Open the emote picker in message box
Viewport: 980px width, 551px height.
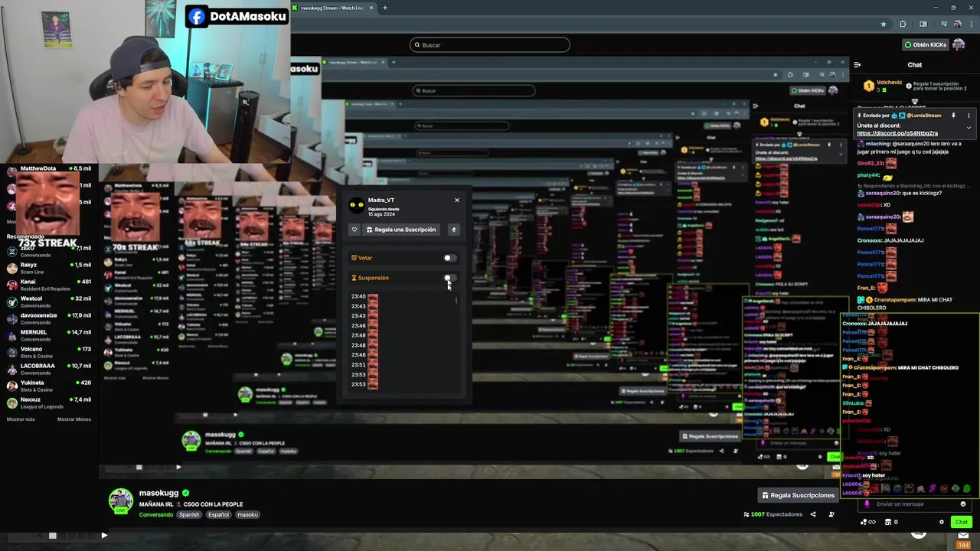click(x=963, y=504)
